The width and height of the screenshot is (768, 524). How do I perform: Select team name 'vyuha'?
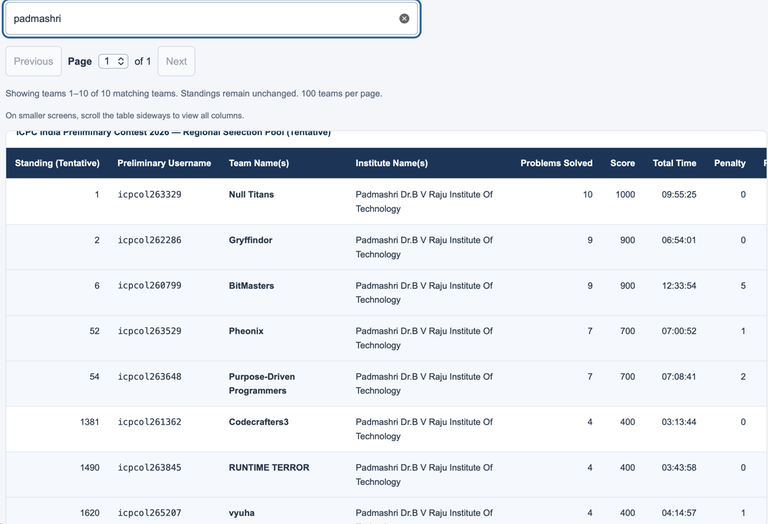click(241, 513)
